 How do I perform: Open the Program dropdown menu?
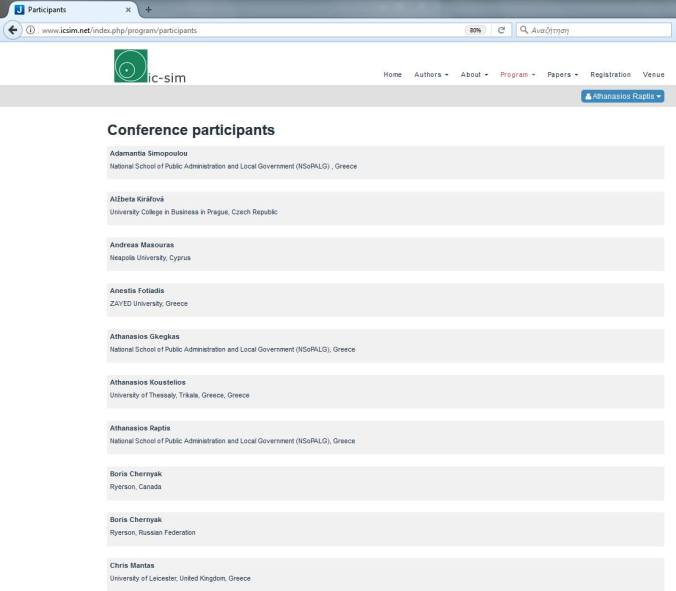click(517, 75)
